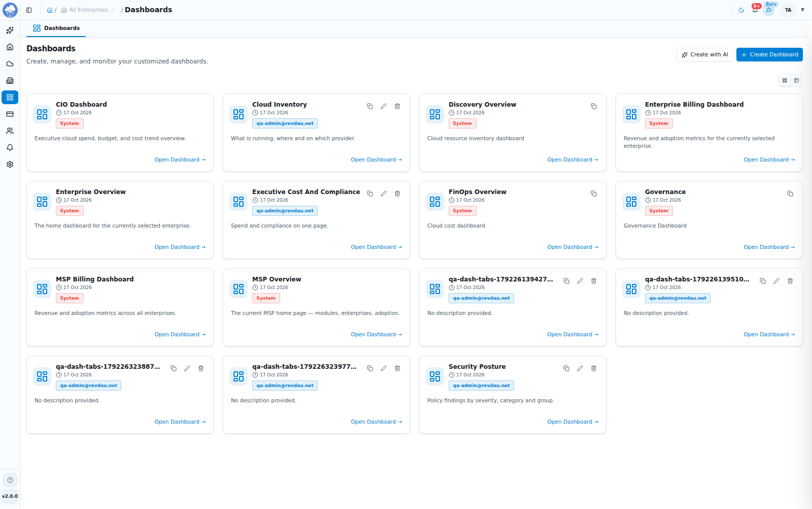Viewport: 812px width, 509px height.
Task: Open the billing card icon in sidebar
Action: point(10,114)
